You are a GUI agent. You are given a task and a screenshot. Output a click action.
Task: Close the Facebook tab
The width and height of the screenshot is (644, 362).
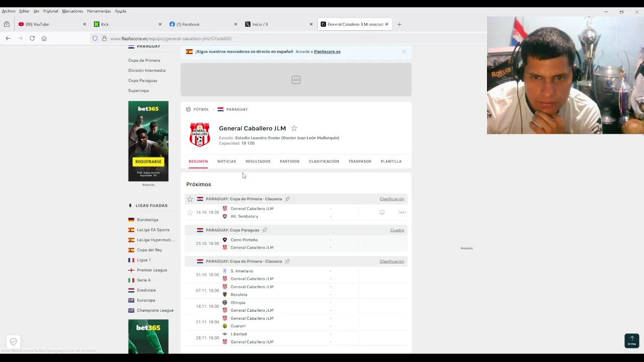(x=235, y=24)
